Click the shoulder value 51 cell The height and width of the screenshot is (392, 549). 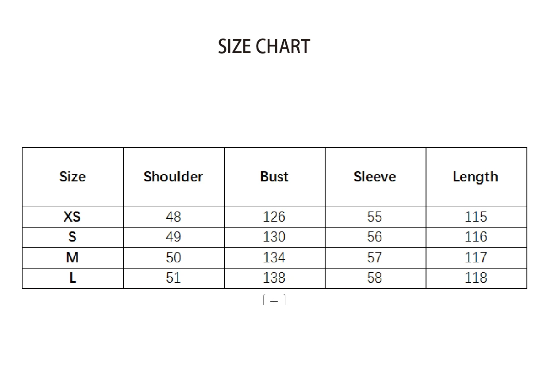pyautogui.click(x=173, y=278)
